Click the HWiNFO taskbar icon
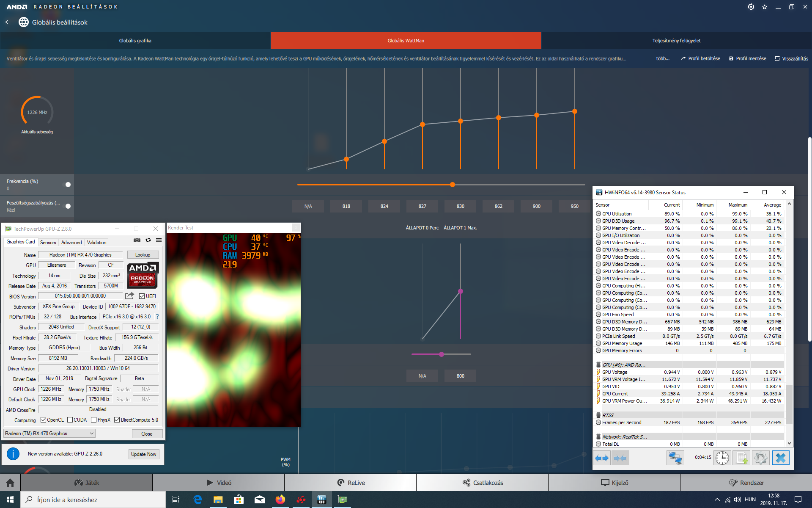The width and height of the screenshot is (812, 508). 322,500
